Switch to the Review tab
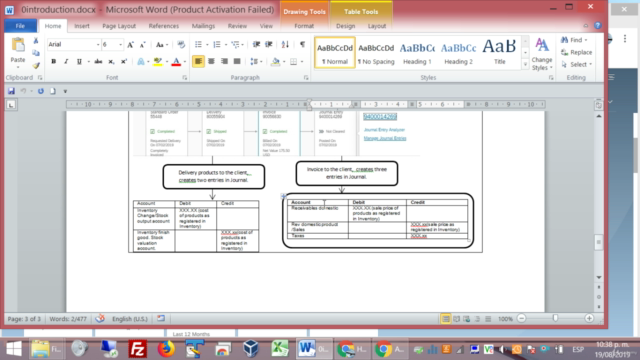640x360 pixels. 237,26
